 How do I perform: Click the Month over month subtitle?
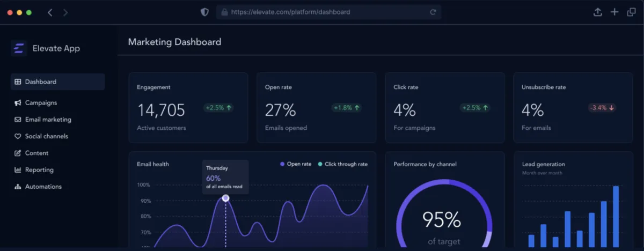(542, 173)
